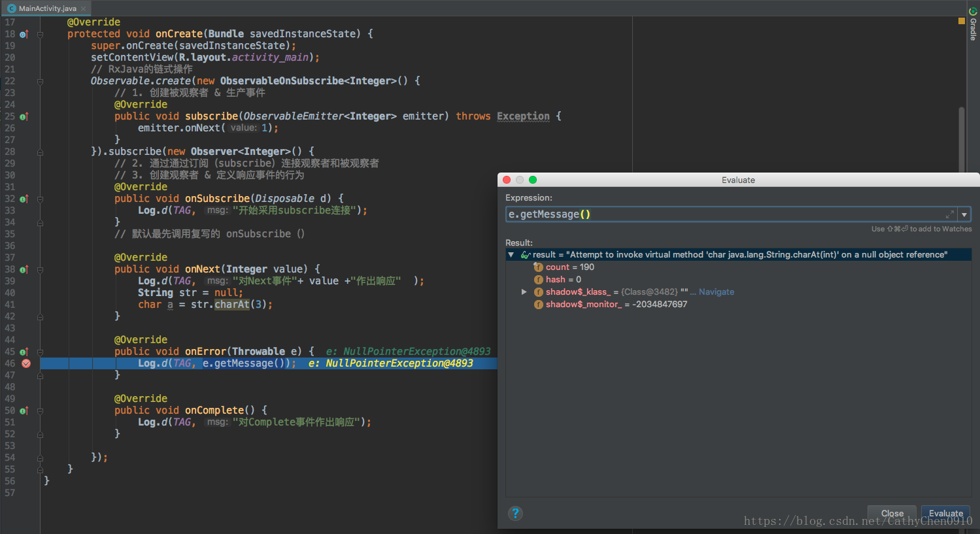Click the inline hint 'e: NullPointerException@4893' on line 46
Image resolution: width=980 pixels, height=534 pixels.
click(390, 363)
